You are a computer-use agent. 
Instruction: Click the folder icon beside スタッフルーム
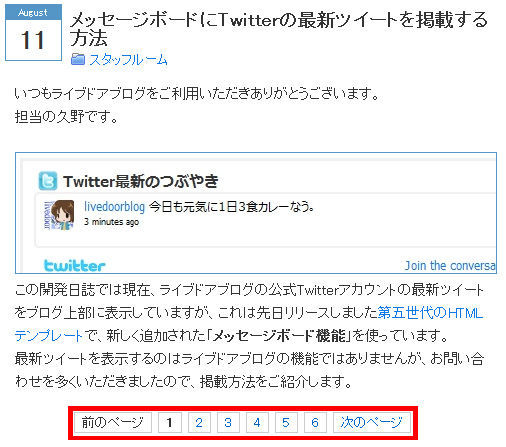coord(78,59)
